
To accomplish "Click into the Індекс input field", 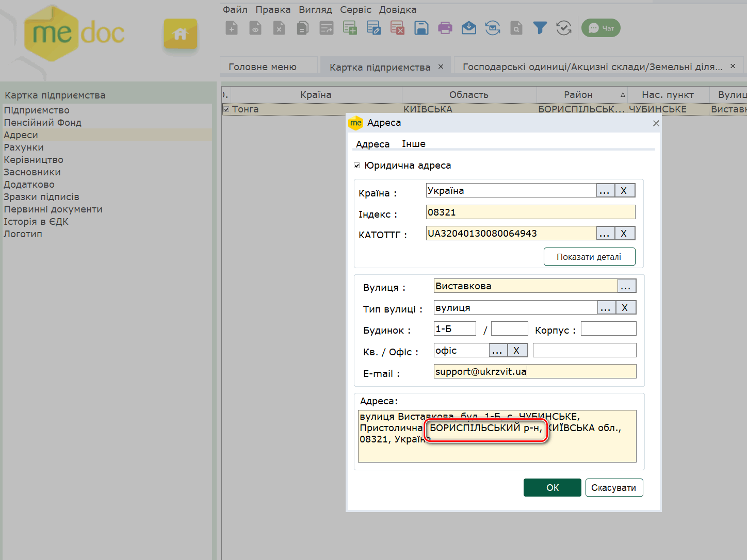I will 530,212.
